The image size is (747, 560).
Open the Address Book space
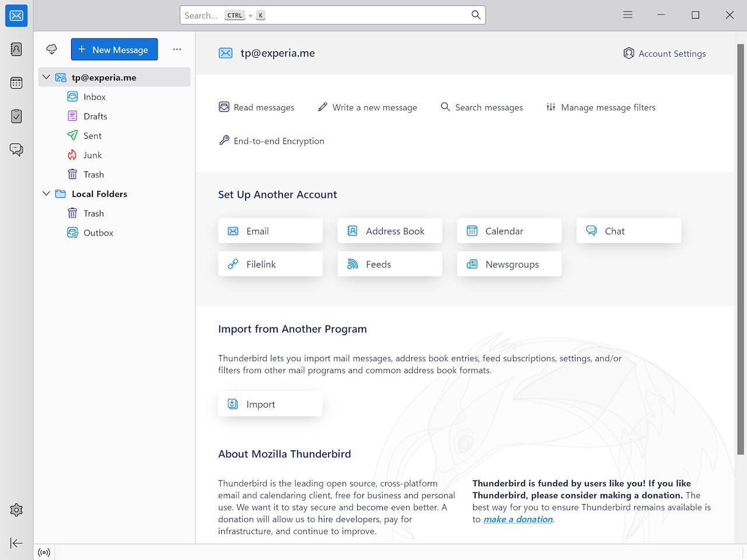16,49
